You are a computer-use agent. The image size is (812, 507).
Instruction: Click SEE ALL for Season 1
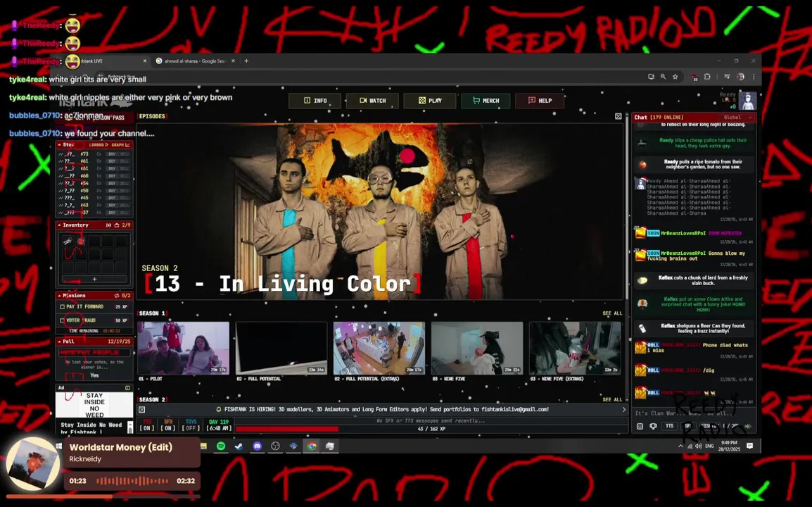[612, 313]
